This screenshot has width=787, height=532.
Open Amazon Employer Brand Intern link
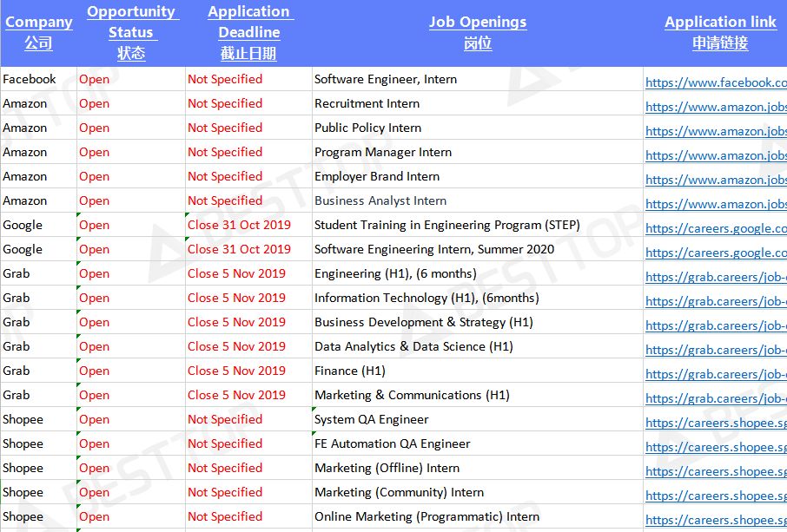pos(716,180)
